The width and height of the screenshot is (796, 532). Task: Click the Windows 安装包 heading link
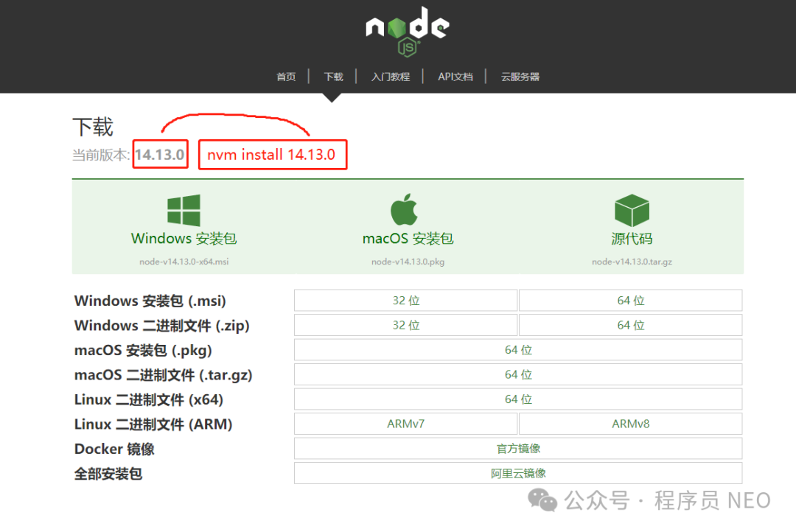click(184, 238)
